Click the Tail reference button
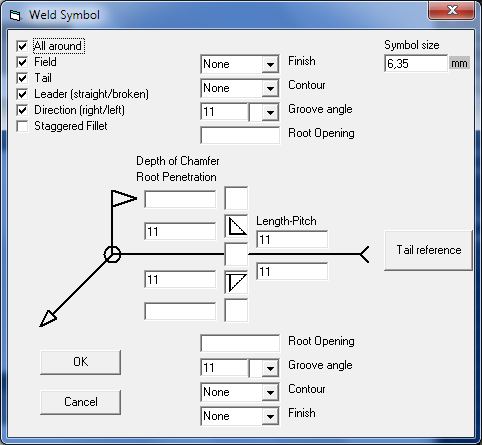 click(x=429, y=250)
